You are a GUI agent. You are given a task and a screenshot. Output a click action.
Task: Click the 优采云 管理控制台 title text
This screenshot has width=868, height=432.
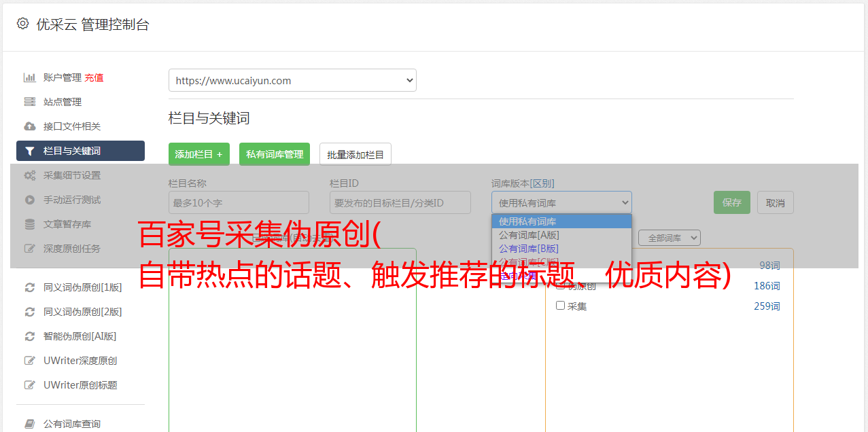[x=92, y=24]
